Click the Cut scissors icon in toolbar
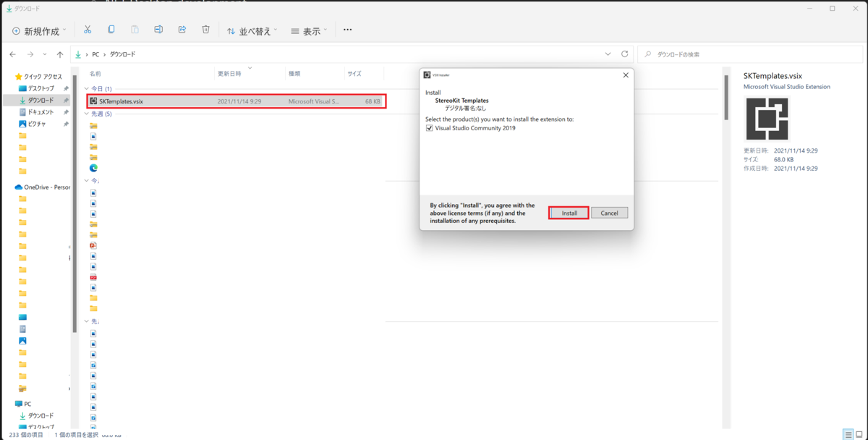Image resolution: width=868 pixels, height=440 pixels. 88,30
